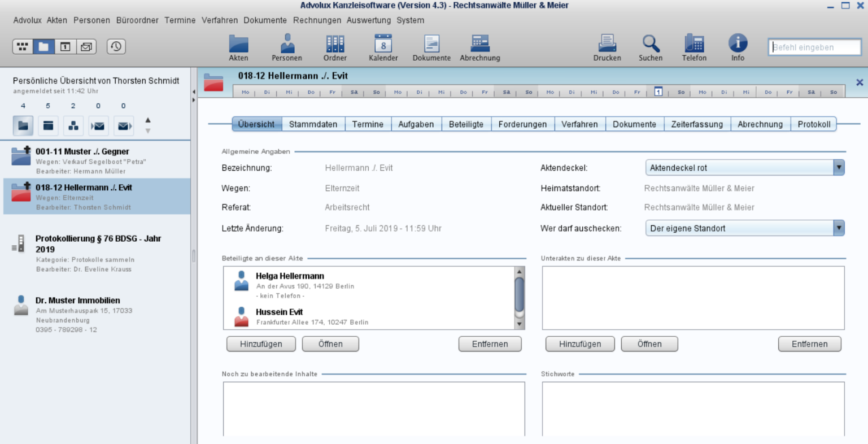Click Entfernen under Unterakten list
The width and height of the screenshot is (868, 444).
810,344
